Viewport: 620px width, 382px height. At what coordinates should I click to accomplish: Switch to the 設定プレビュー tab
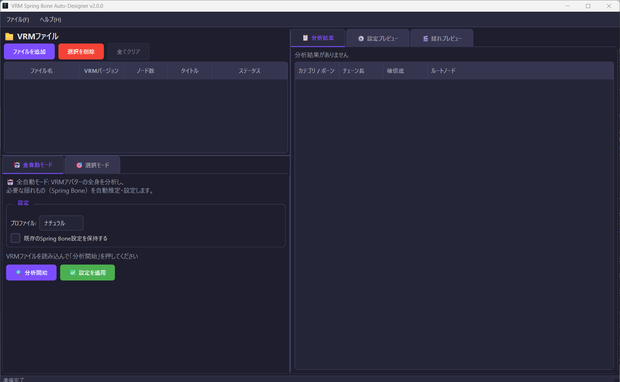click(378, 38)
